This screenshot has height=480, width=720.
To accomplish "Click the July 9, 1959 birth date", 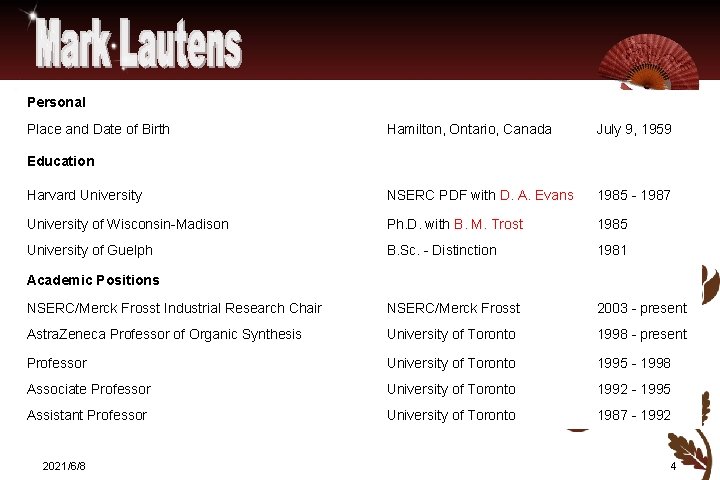I will click(x=634, y=129).
